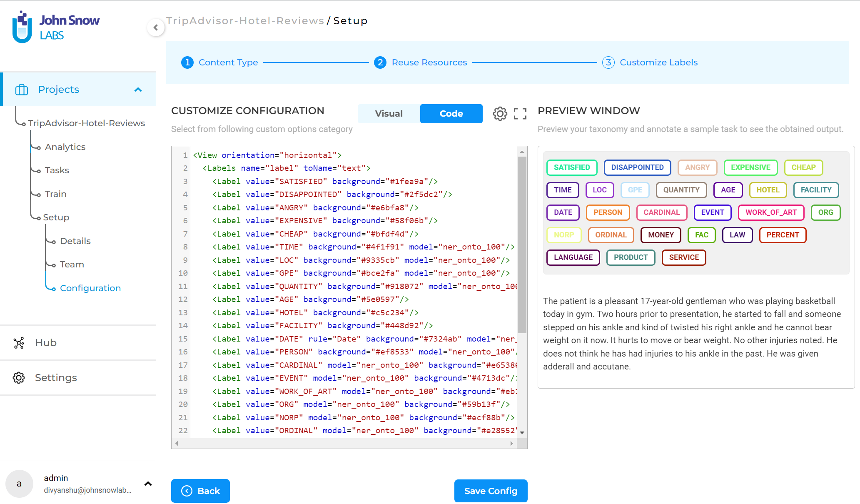Click the code editor vertical scrollbar
The image size is (860, 504).
coord(522,245)
